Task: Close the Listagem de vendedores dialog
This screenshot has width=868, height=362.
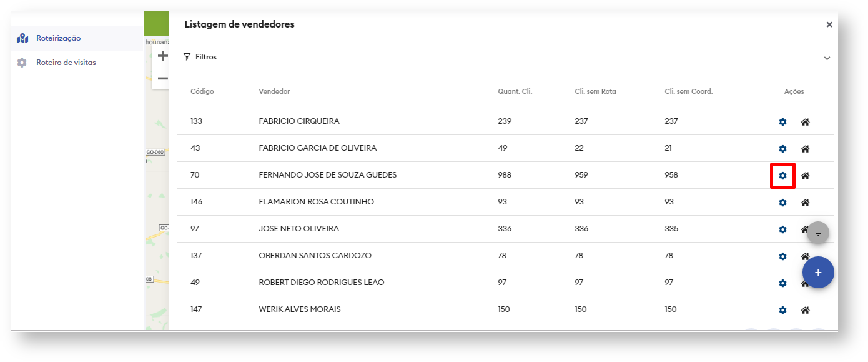Action: (829, 24)
